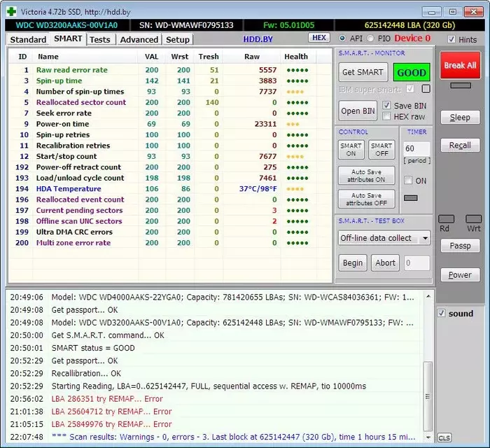Click Auto Save attributes ON button
The height and width of the screenshot is (448, 490).
[x=366, y=176]
